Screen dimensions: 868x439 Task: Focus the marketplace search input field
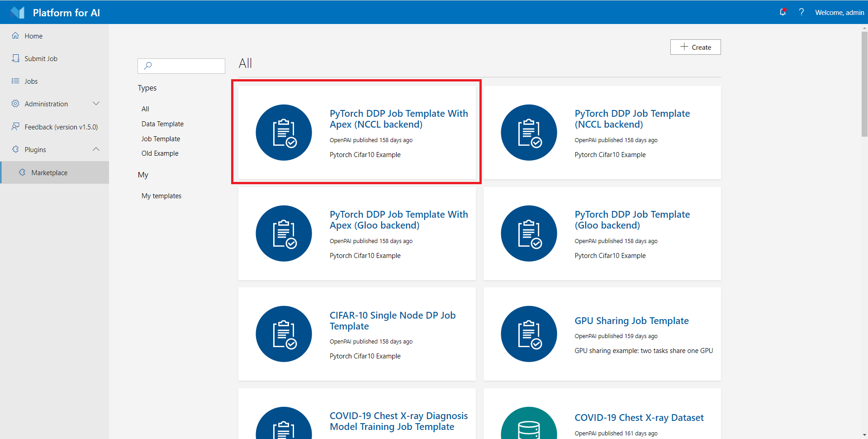click(x=181, y=66)
